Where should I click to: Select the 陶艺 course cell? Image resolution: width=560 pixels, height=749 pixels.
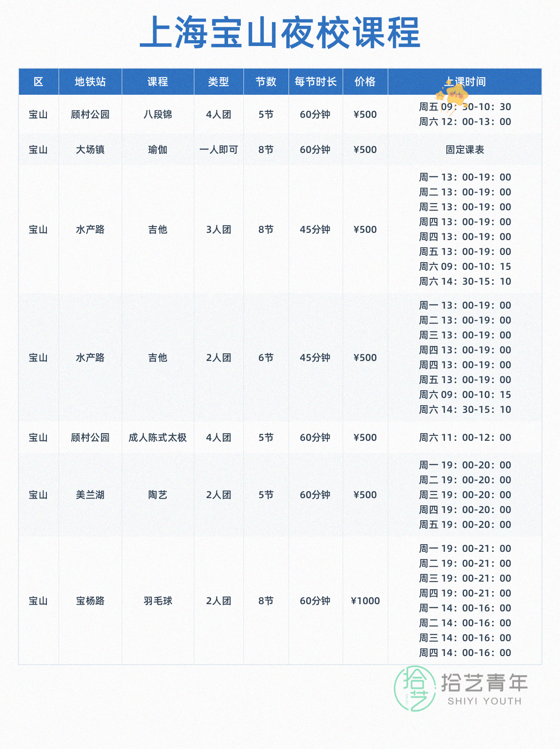click(158, 495)
